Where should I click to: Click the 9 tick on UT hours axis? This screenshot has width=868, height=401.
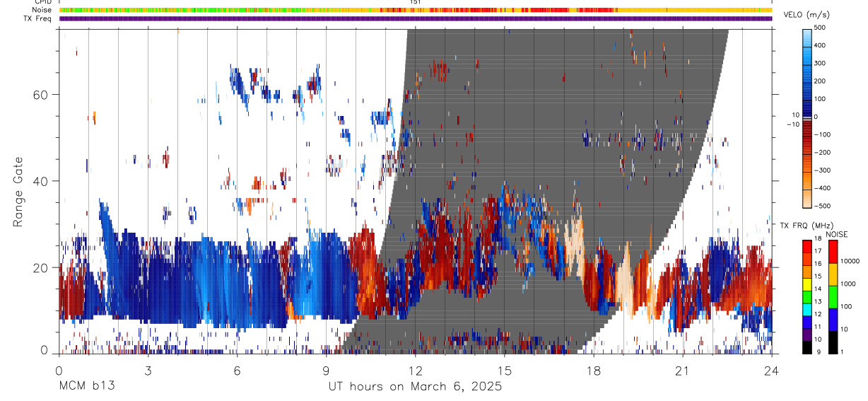(x=326, y=370)
